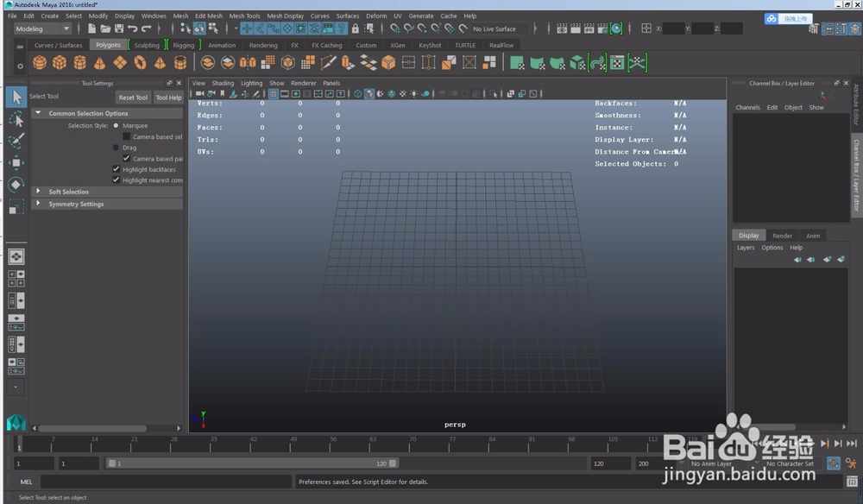Screen dimensions: 863x504
Task: Create a polygon cone from the shelf
Action: pyautogui.click(x=99, y=63)
